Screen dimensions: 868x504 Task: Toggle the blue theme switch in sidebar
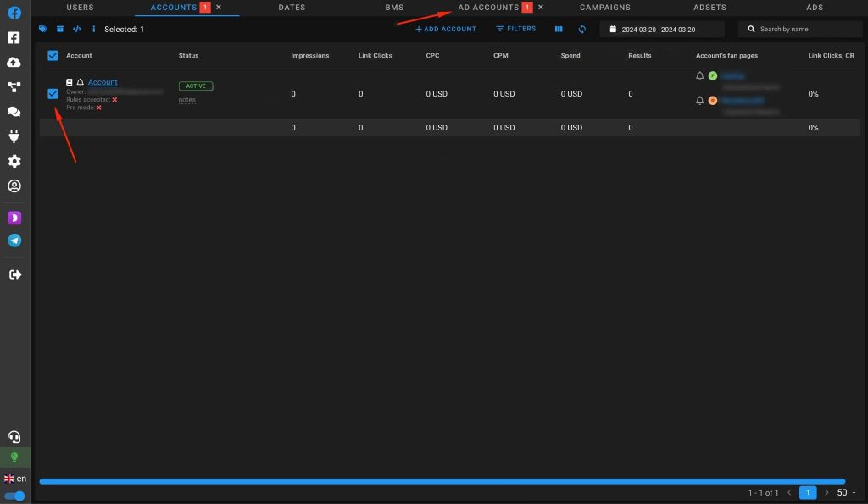(x=15, y=496)
